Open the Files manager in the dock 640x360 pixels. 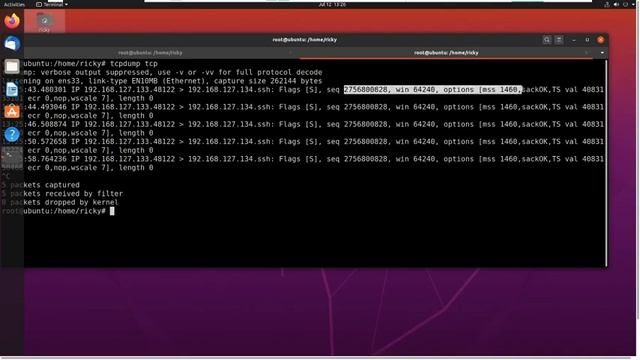(x=12, y=66)
